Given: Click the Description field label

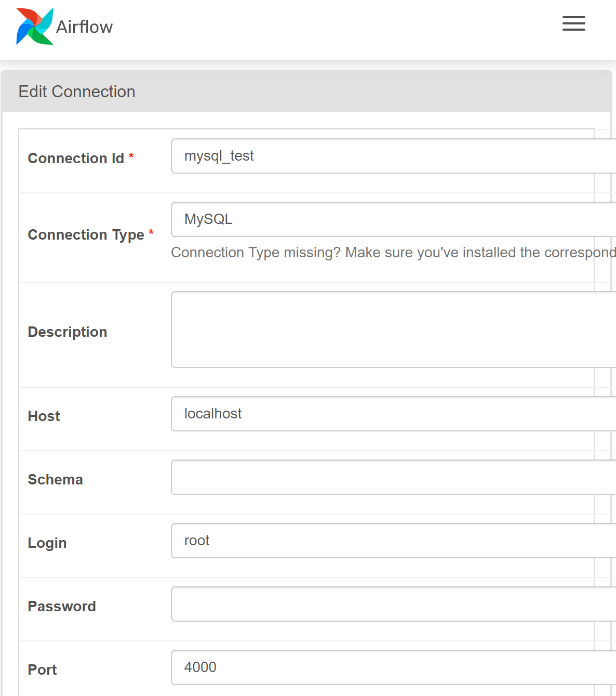Looking at the screenshot, I should [x=68, y=332].
